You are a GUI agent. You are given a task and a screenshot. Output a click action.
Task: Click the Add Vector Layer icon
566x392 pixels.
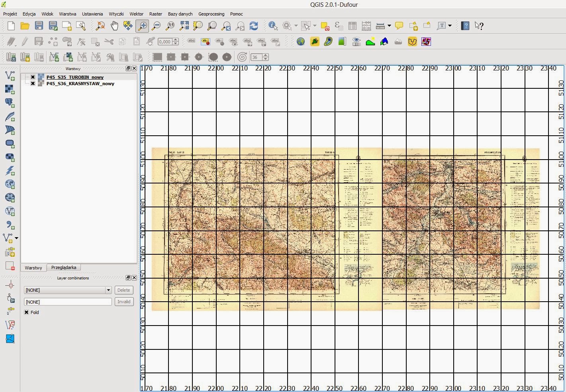coord(10,76)
